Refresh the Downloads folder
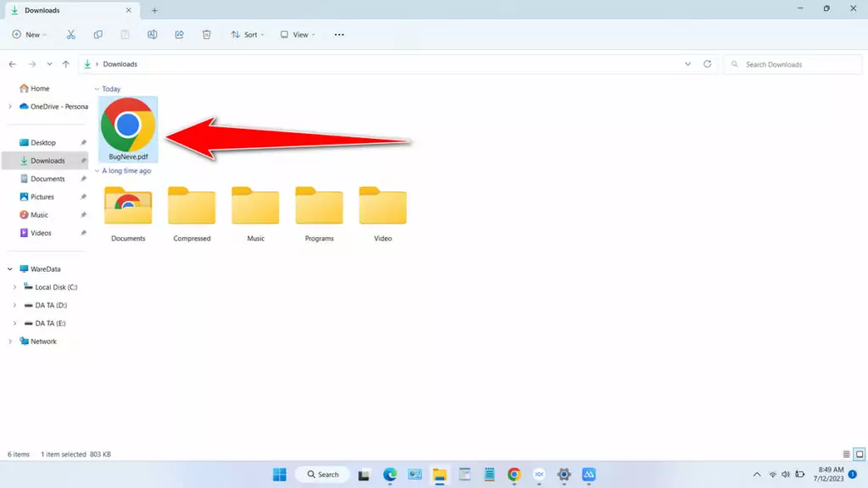This screenshot has height=488, width=868. [x=707, y=64]
